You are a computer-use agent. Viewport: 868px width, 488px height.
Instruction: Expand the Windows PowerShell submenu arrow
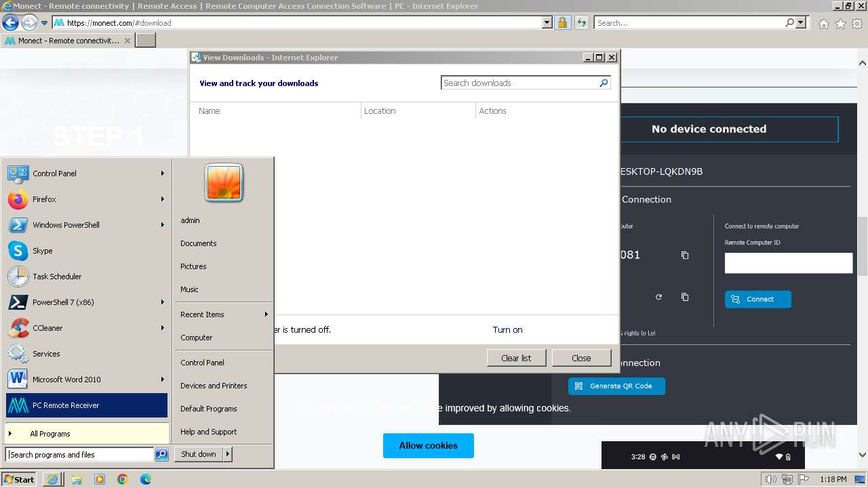pyautogui.click(x=162, y=225)
